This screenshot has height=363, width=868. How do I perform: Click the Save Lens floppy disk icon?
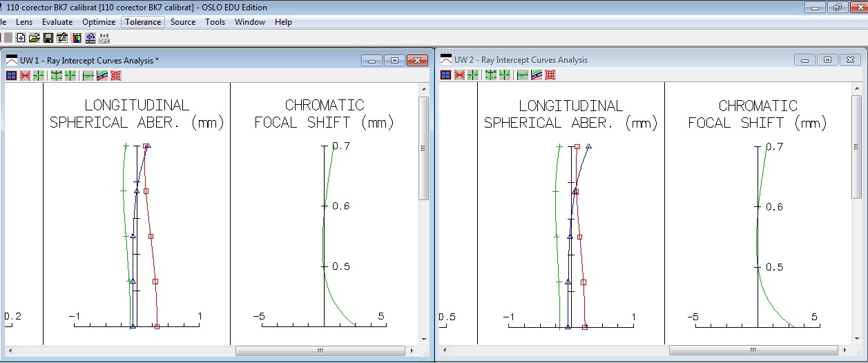pos(48,38)
